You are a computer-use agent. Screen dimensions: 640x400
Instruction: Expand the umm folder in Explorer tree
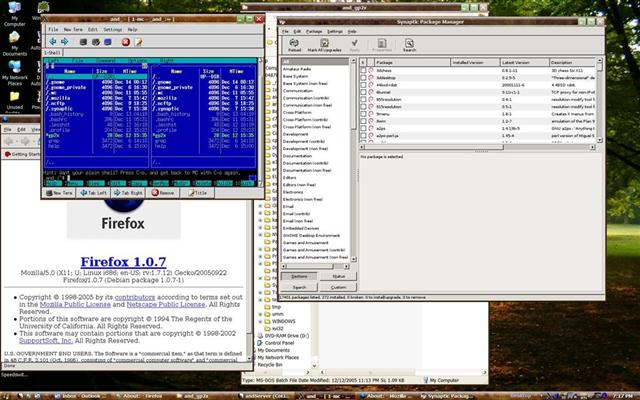coord(260,314)
